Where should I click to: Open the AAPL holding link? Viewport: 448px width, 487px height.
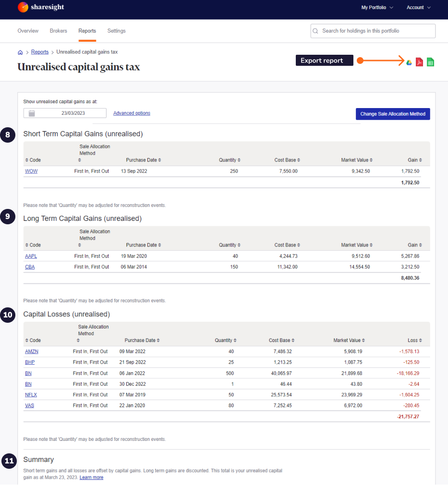31,256
